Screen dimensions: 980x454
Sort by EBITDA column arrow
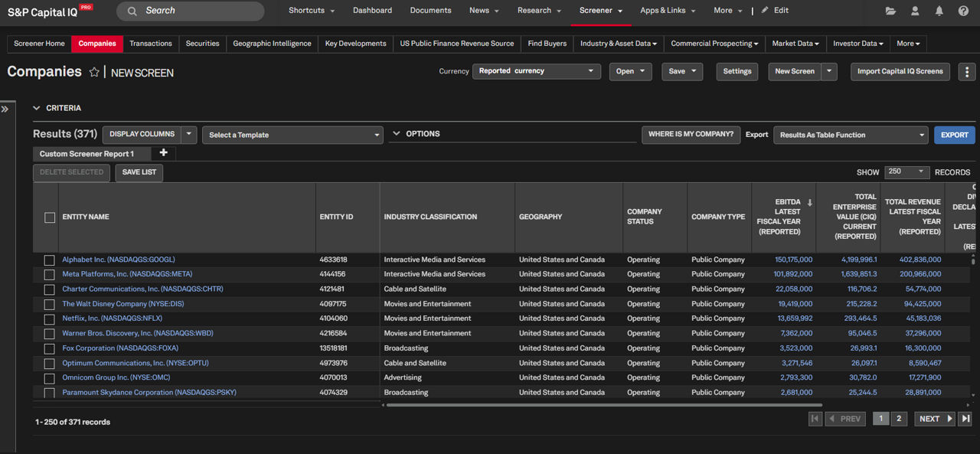[809, 203]
